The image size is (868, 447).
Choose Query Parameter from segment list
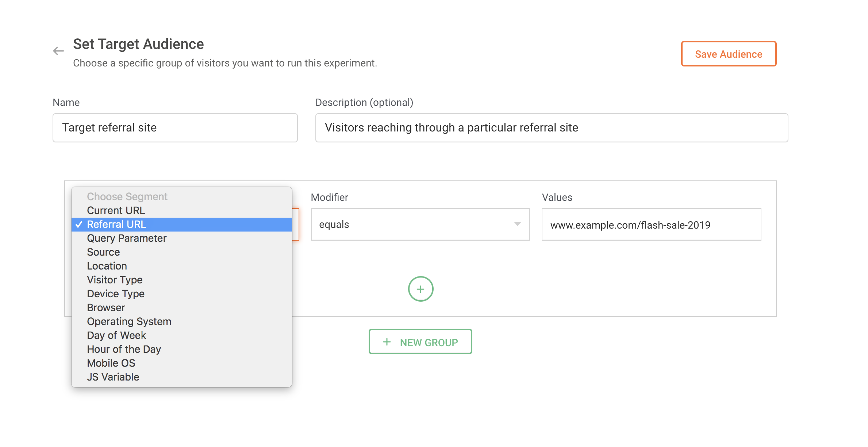coord(126,238)
